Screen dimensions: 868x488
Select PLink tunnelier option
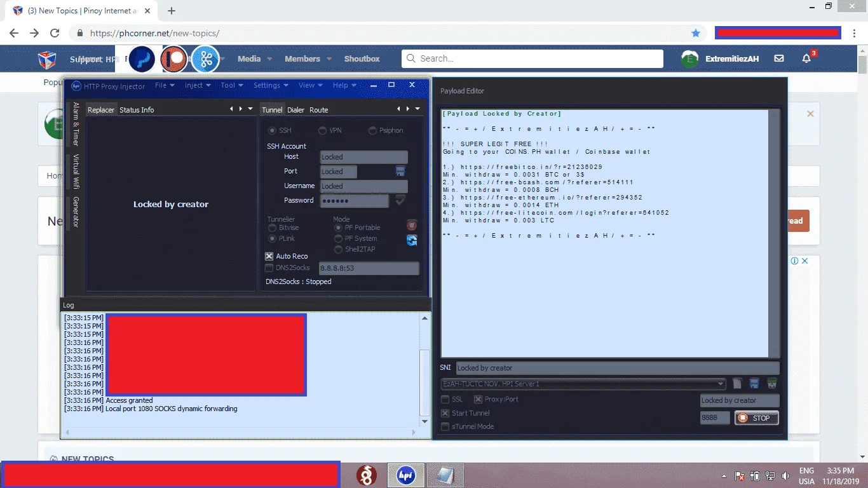click(272, 238)
